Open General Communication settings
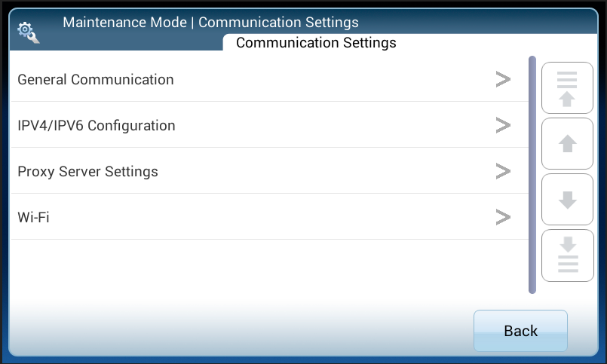Screen dimensions: 607x364 96,80
